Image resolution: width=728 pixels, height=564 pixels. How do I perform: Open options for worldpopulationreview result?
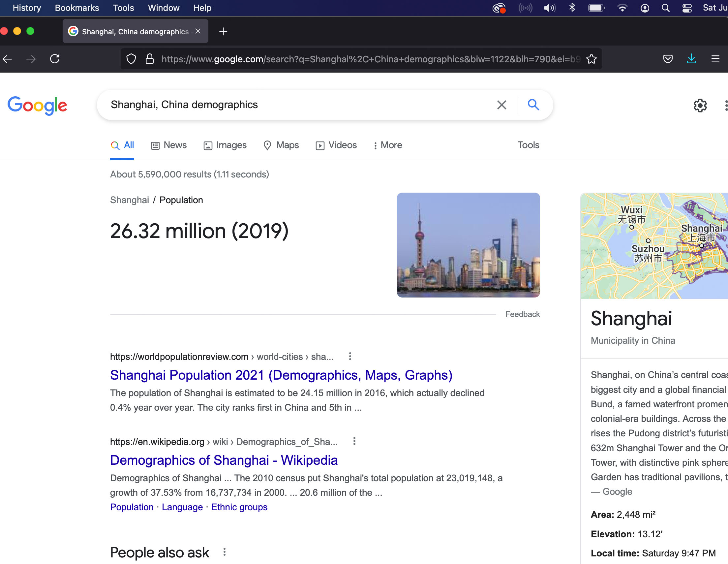350,356
